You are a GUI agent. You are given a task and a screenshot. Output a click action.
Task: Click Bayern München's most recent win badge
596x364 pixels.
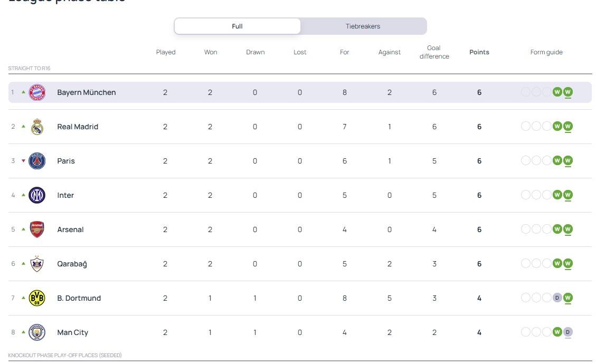click(567, 92)
